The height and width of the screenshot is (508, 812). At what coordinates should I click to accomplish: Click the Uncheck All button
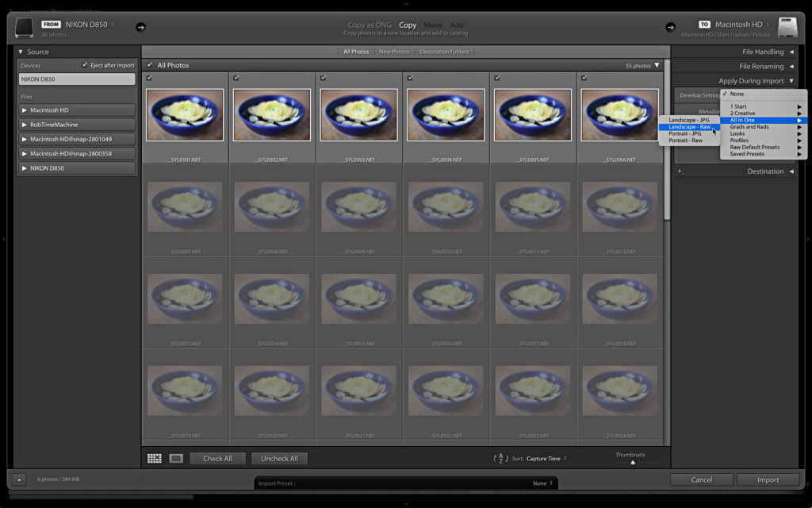279,458
